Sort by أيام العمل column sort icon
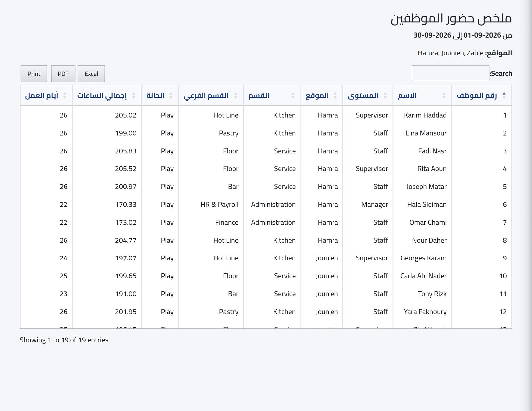Screen dimensions: 532x411 pos(65,95)
